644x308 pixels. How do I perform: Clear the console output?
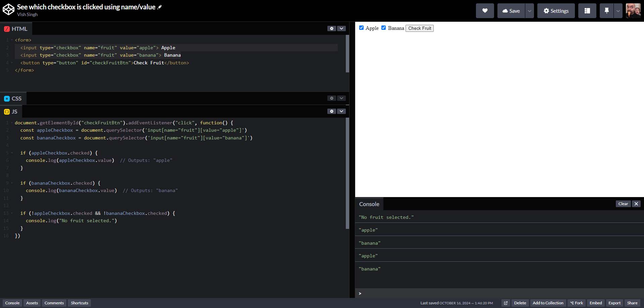click(623, 204)
